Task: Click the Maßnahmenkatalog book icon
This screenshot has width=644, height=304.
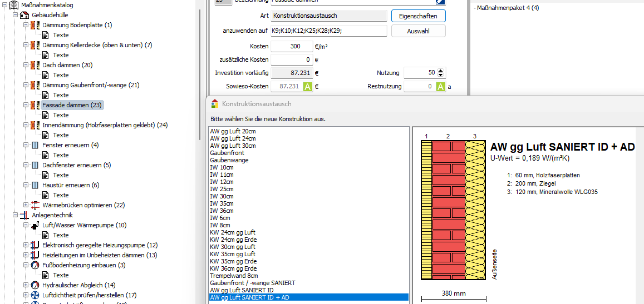Action: (x=14, y=5)
